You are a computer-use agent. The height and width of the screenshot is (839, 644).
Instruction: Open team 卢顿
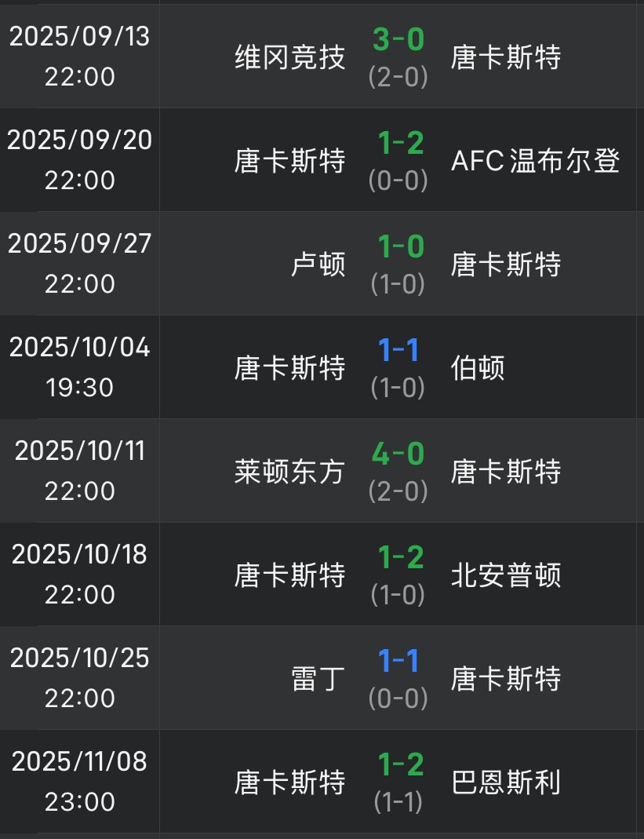click(318, 264)
